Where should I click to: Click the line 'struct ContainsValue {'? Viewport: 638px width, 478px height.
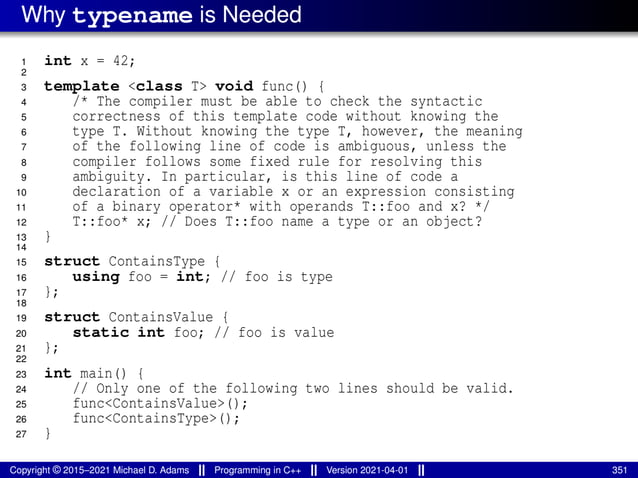(x=136, y=317)
